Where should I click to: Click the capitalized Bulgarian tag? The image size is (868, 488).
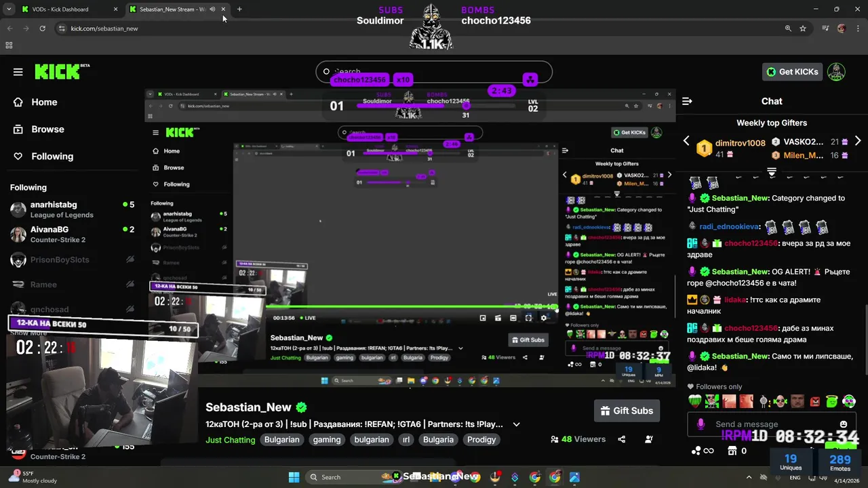[x=281, y=440]
